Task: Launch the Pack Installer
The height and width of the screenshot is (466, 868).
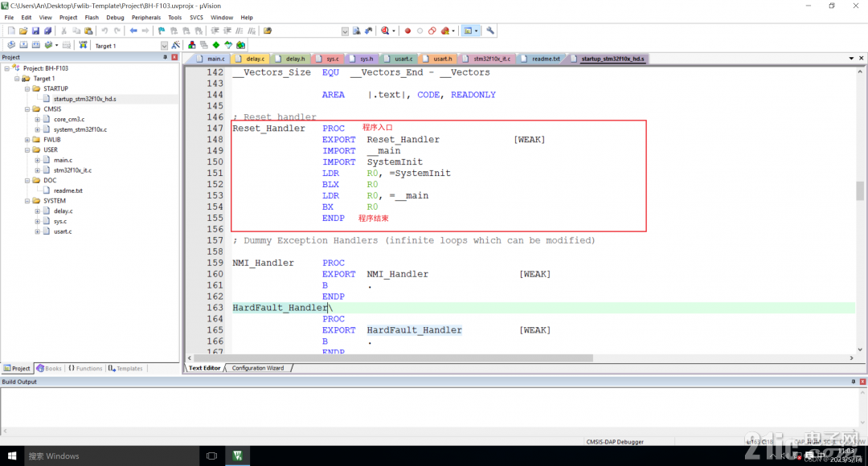Action: 240,45
